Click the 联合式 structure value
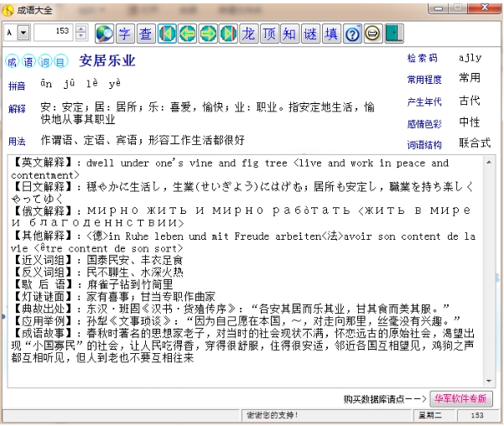 pos(475,143)
